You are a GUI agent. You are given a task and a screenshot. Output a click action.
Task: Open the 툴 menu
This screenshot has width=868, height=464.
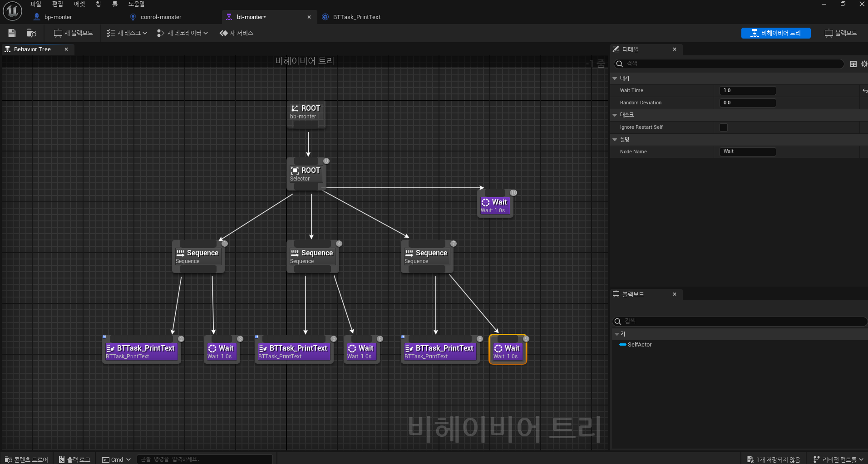[x=115, y=4]
